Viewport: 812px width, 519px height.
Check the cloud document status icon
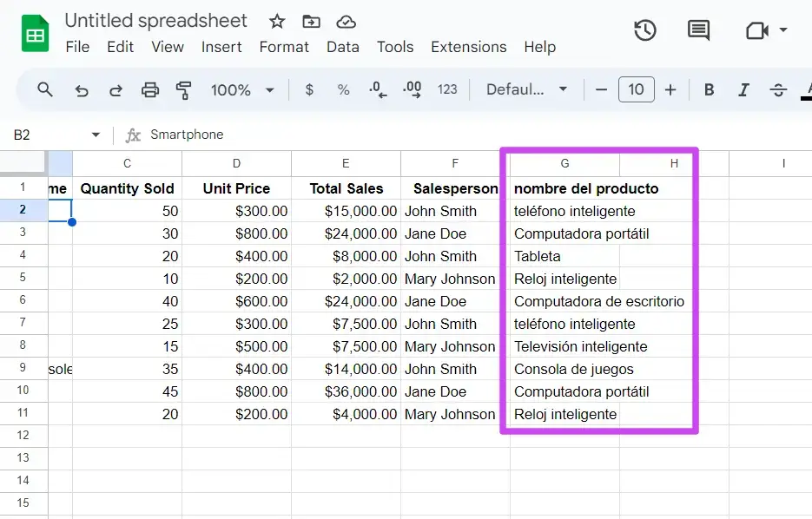346,22
